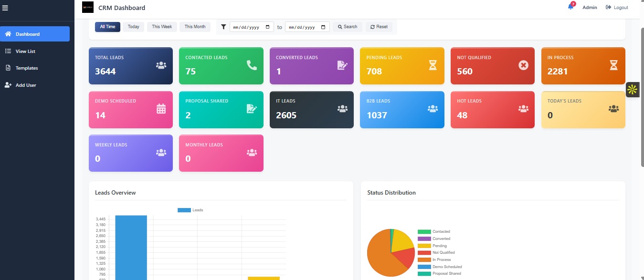Image resolution: width=644 pixels, height=280 pixels.
Task: Click the user-plus icon beside Add User
Action: pos(8,85)
